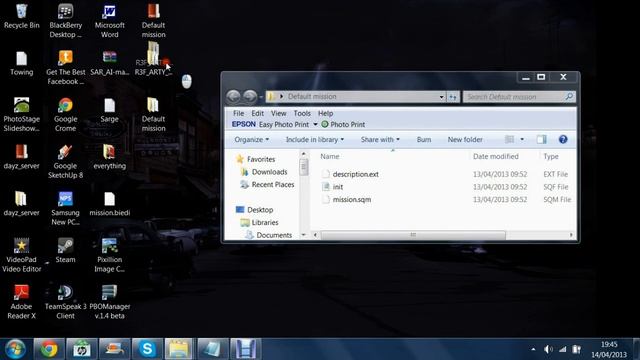
Task: Open Skype from the taskbar
Action: click(x=147, y=349)
